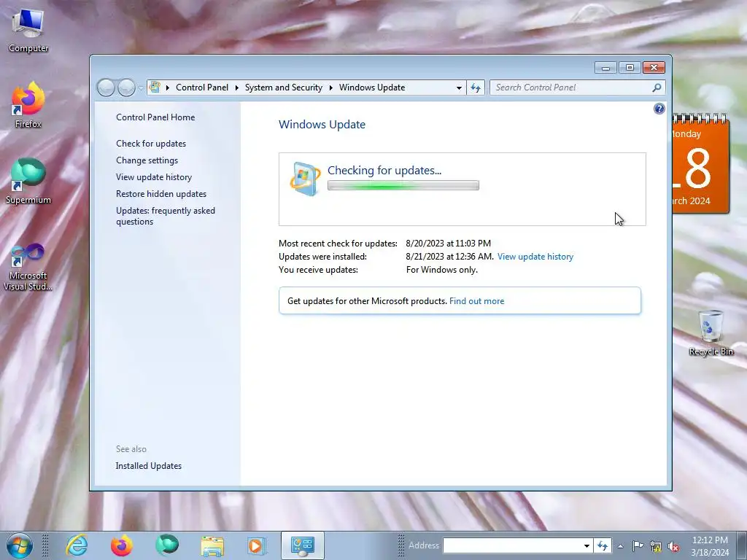Open Action Center flag in tray

[x=638, y=545]
